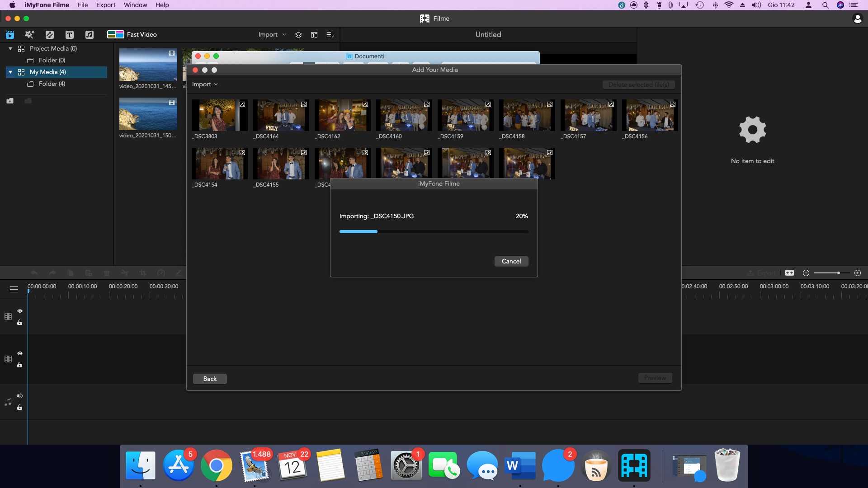Viewport: 868px width, 488px height.
Task: Open the Window menu
Action: 135,5
